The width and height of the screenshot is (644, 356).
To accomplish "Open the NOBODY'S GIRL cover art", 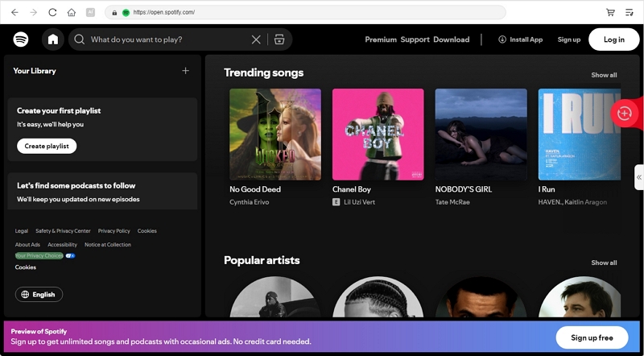I will click(481, 135).
